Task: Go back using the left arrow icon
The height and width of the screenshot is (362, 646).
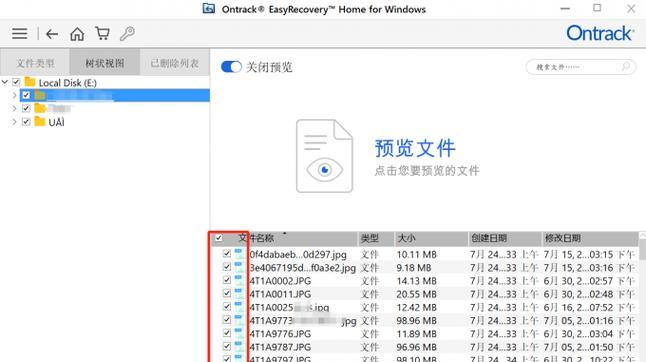Action: 52,34
